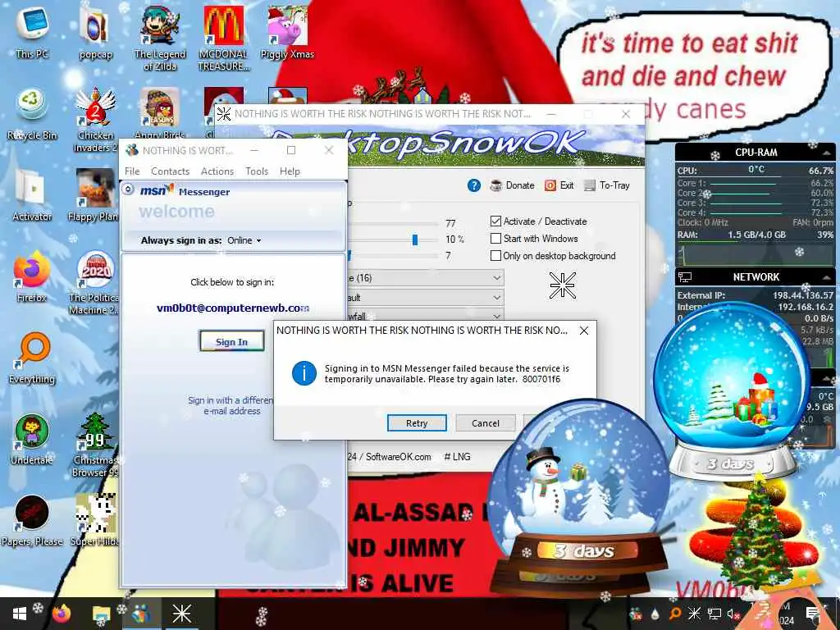
Task: Click the Everything magnifier tray icon
Action: point(675,614)
